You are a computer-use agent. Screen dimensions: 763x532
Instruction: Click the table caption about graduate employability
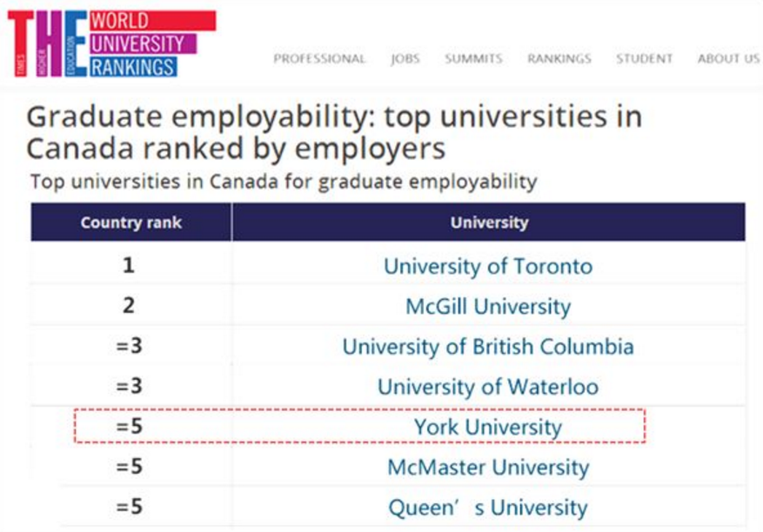[284, 182]
